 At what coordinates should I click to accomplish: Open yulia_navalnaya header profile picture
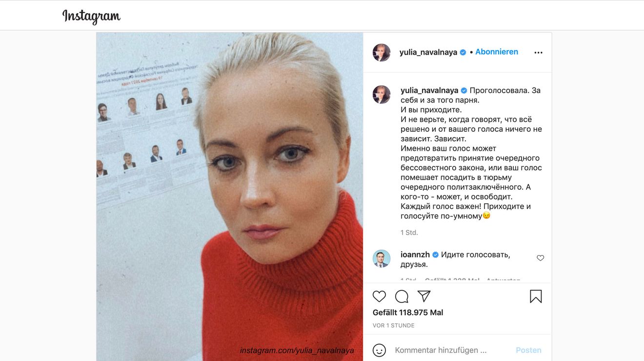382,52
